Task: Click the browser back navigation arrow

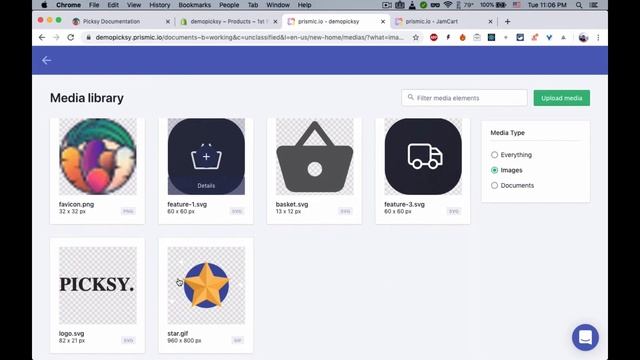Action: pyautogui.click(x=42, y=38)
